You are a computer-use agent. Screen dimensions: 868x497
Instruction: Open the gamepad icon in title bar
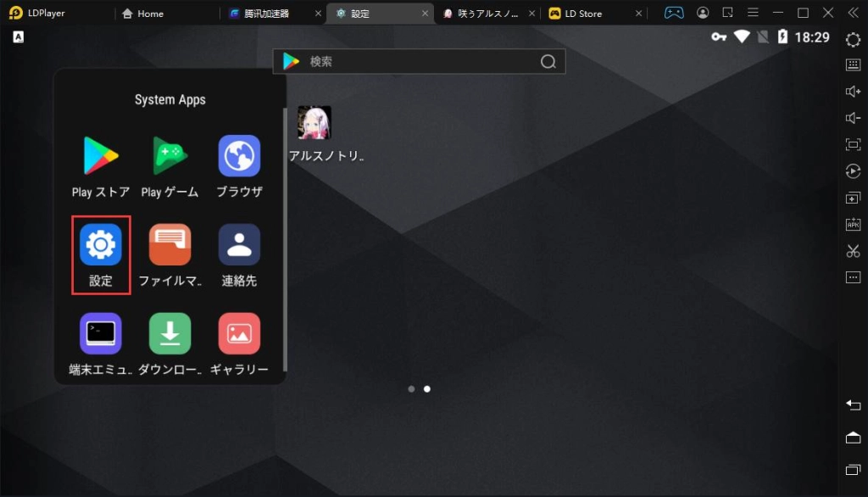click(674, 13)
